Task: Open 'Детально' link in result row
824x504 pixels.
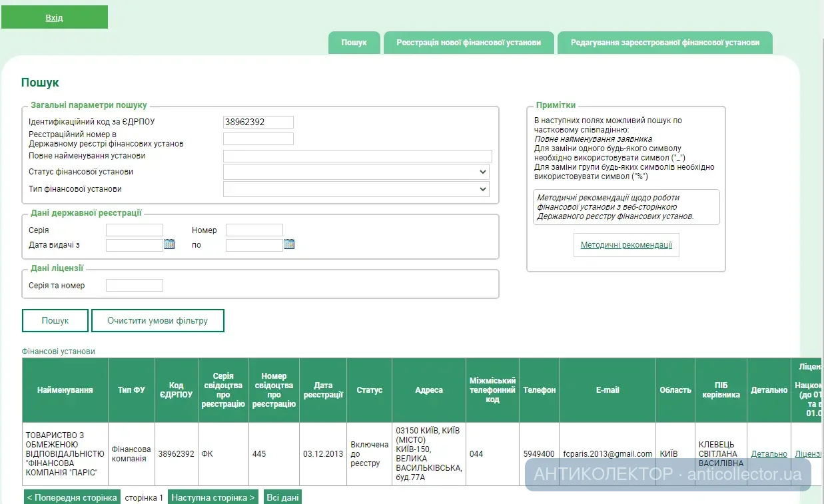Action: pyautogui.click(x=769, y=454)
